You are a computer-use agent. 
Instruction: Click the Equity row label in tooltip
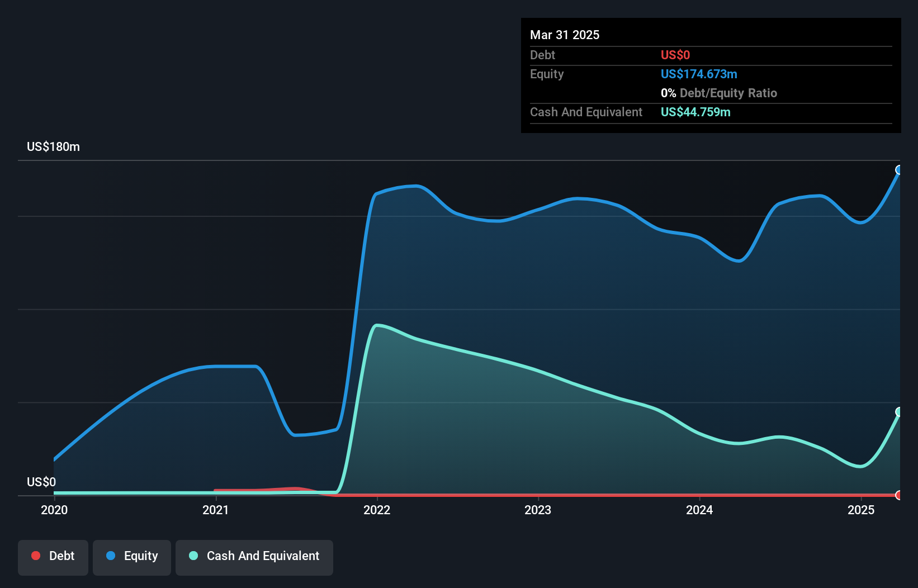point(547,74)
